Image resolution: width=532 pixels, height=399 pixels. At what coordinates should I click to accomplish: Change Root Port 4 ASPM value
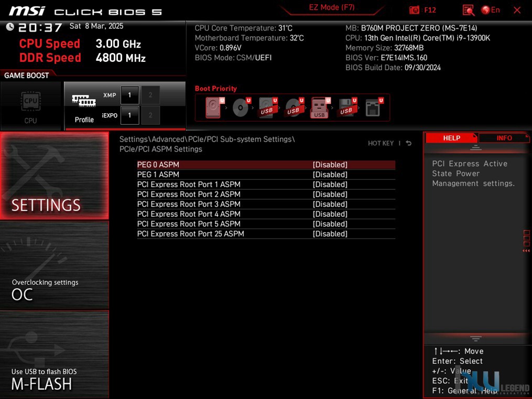tap(330, 214)
